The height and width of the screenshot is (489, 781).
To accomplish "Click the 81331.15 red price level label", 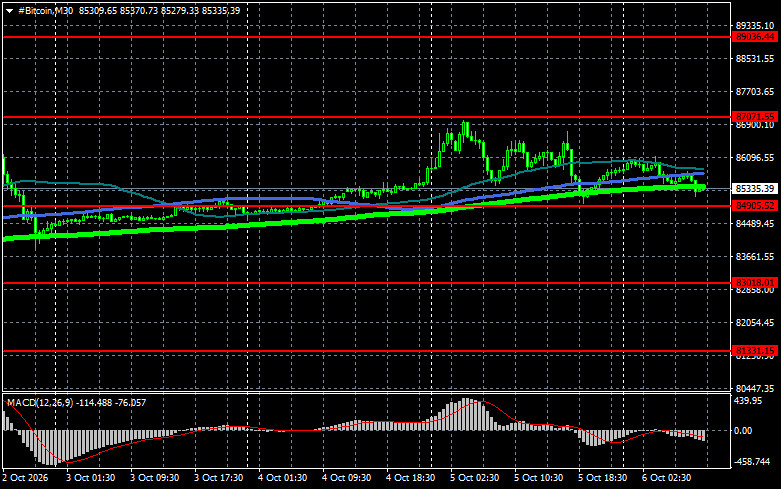I will coord(755,351).
